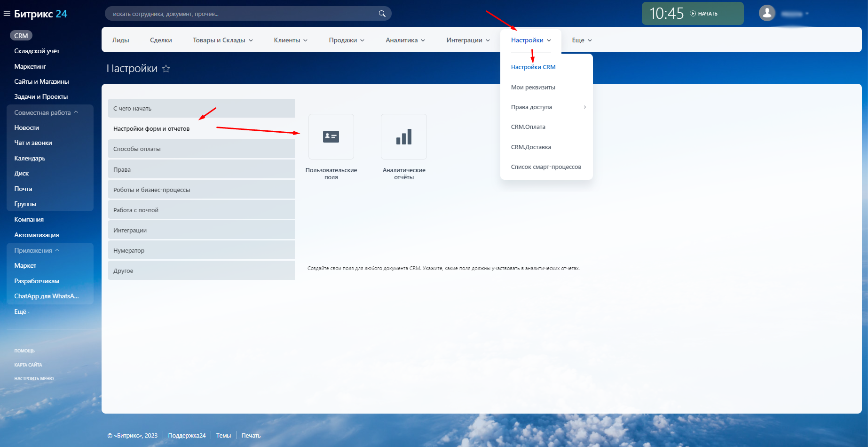Open the Аналитические отчёты tile
The height and width of the screenshot is (447, 868).
click(403, 137)
